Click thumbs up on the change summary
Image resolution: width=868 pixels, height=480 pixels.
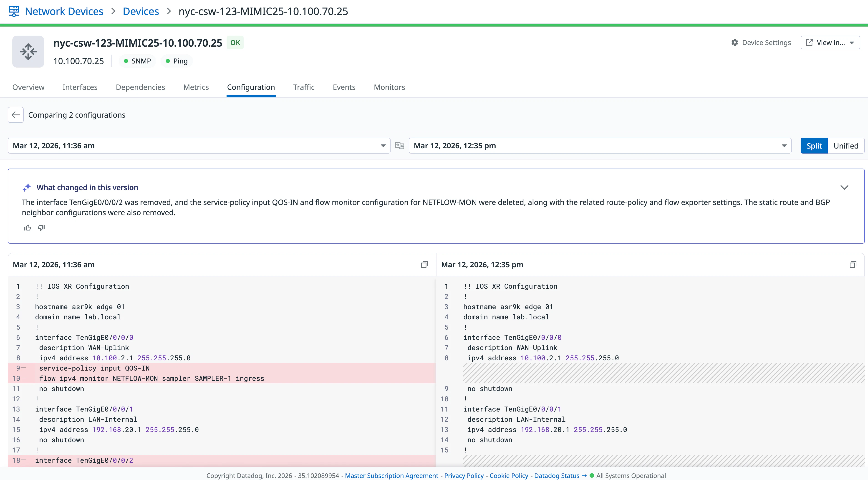click(28, 228)
